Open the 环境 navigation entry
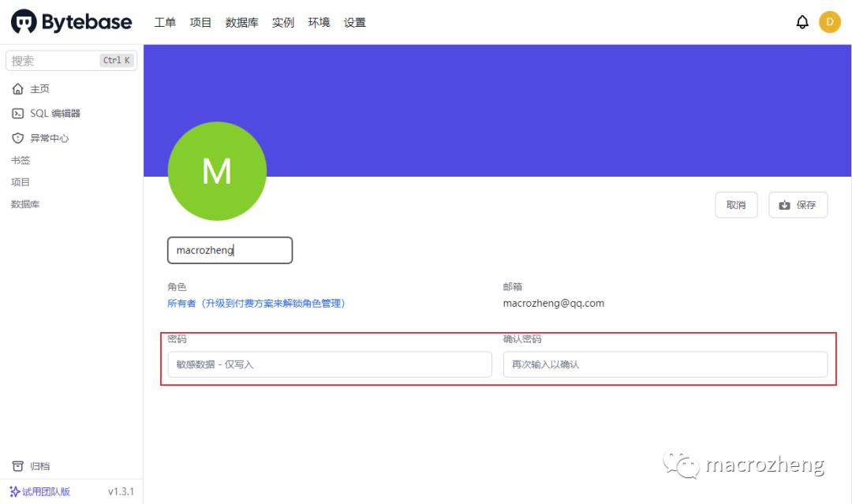 [x=318, y=22]
